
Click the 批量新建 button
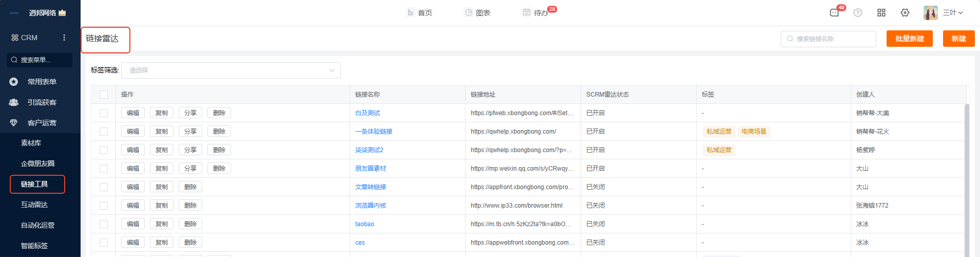(x=909, y=39)
